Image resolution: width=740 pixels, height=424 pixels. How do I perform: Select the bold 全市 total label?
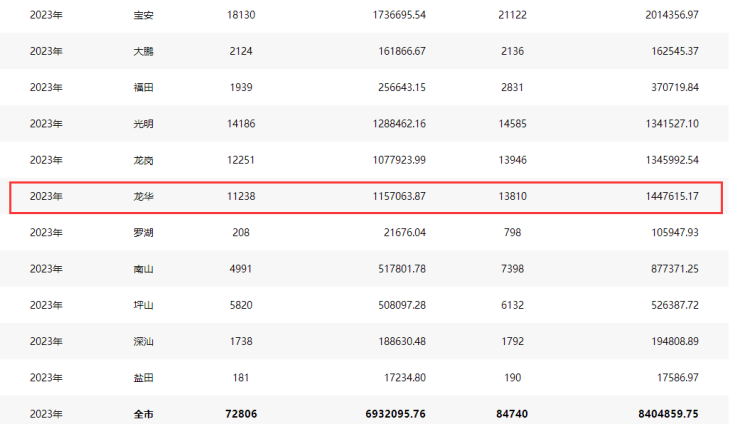point(143,413)
